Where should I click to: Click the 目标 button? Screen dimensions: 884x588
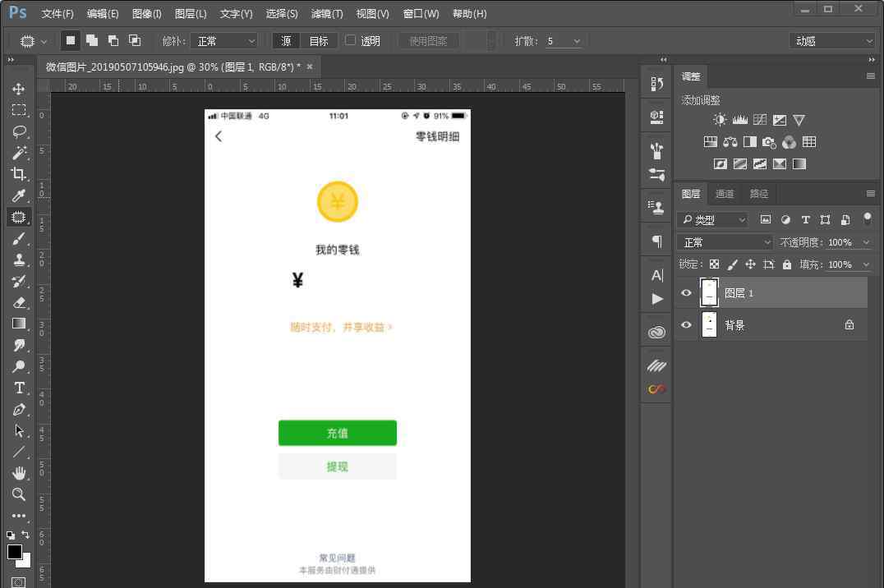pyautogui.click(x=318, y=41)
